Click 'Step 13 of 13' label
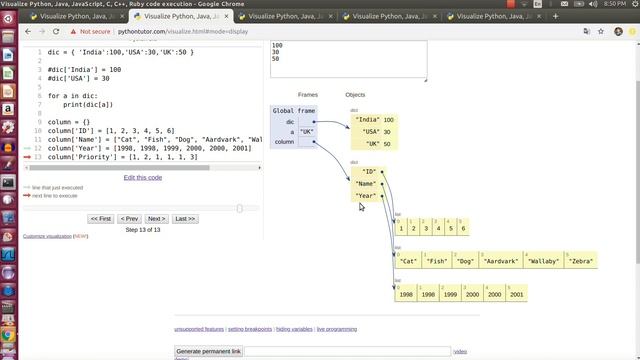 143,230
